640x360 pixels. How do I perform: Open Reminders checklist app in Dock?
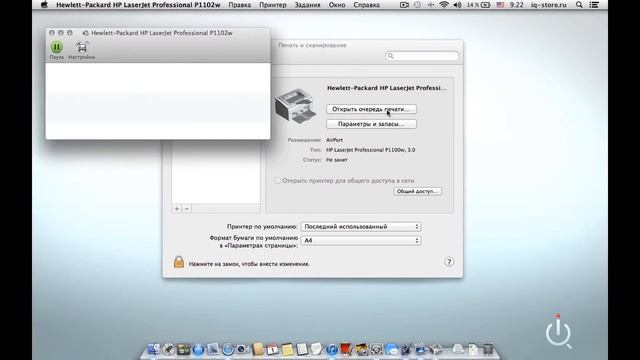coord(302,349)
